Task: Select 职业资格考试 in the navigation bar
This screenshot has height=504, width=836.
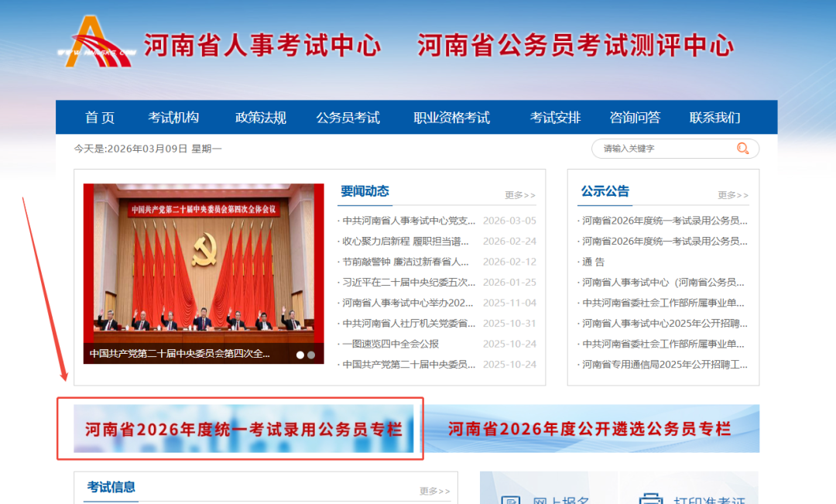Action: pos(451,118)
